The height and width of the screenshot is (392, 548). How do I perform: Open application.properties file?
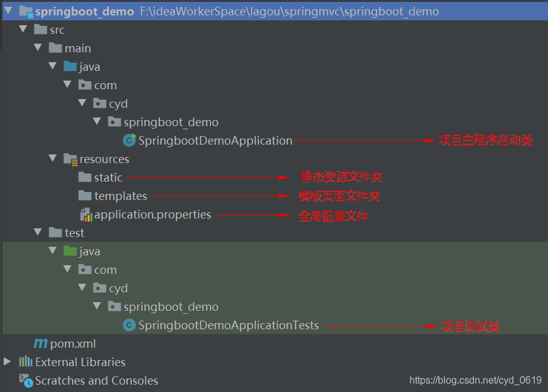click(153, 215)
